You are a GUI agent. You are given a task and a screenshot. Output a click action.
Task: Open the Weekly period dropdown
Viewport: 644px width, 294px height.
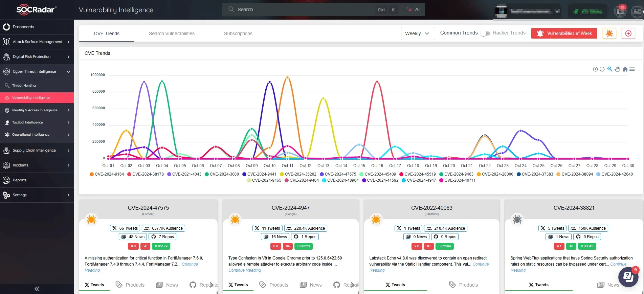418,33
